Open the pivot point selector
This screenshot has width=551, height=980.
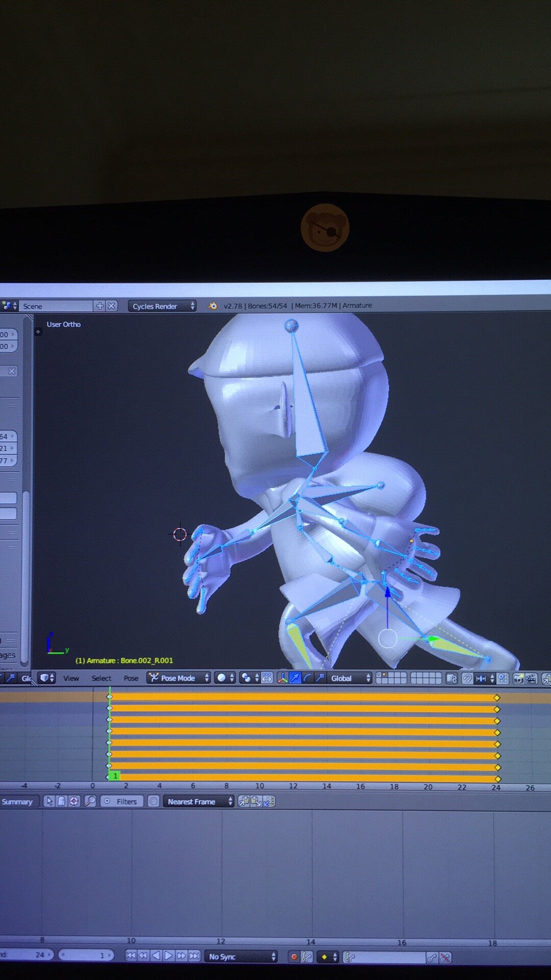249,678
